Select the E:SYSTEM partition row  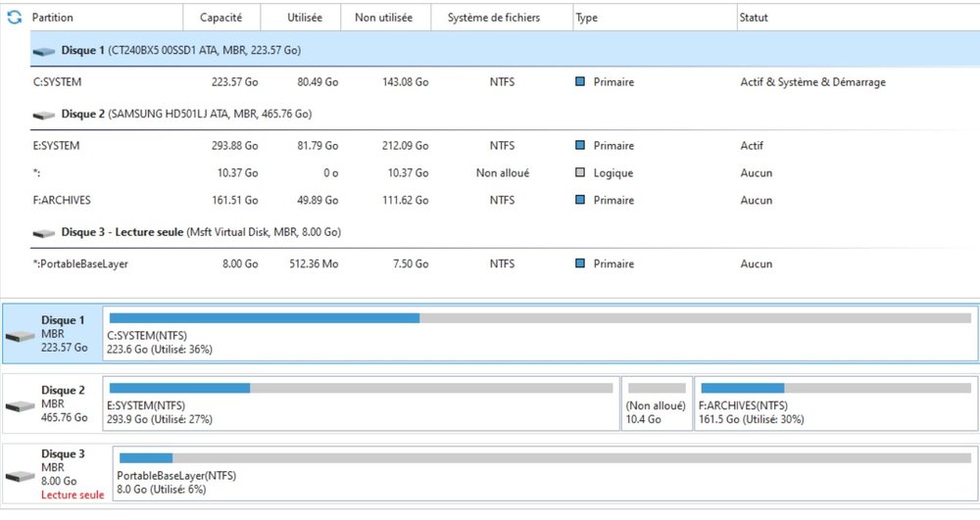57,146
